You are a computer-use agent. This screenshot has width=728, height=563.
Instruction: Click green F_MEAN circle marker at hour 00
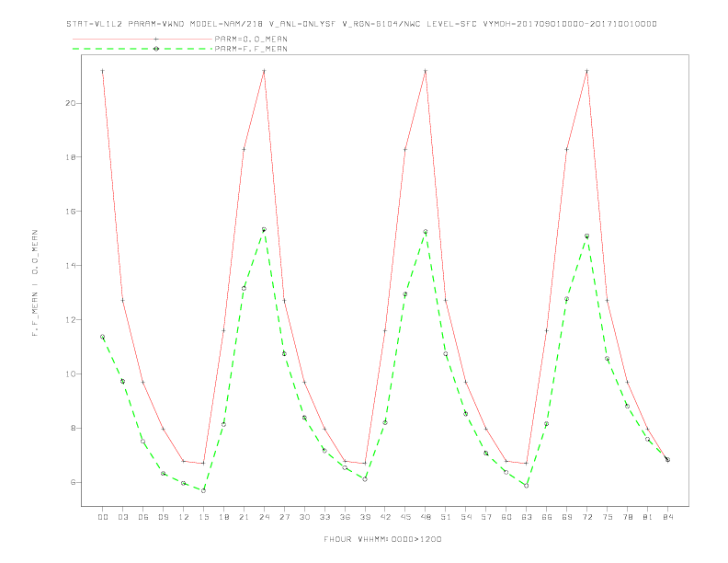(103, 337)
